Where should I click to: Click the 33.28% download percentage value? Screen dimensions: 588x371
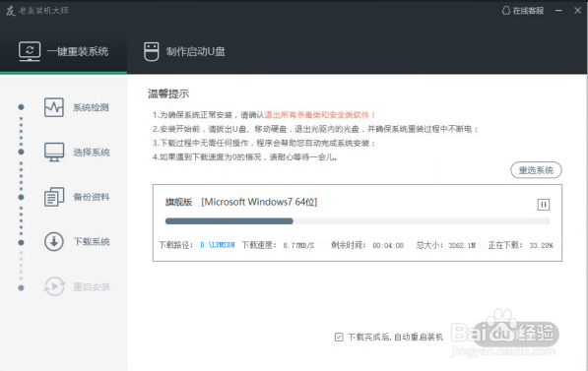[x=541, y=245]
